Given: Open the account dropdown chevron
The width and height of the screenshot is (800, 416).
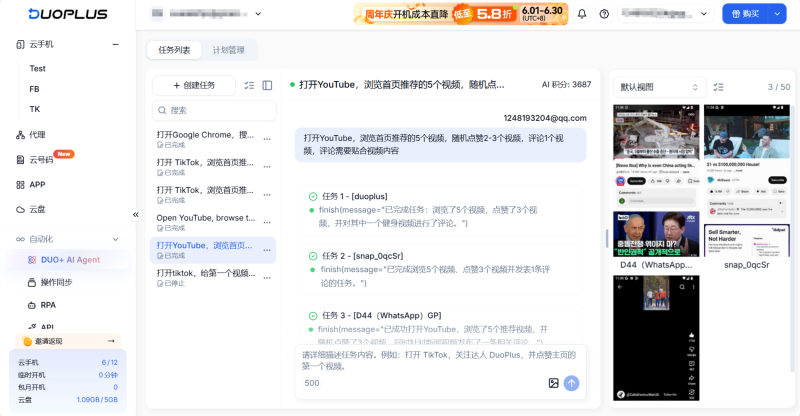Looking at the screenshot, I should [x=704, y=14].
